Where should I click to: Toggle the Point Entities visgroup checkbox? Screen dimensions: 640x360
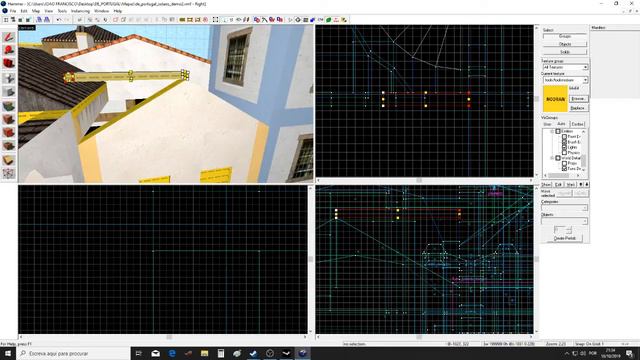click(x=564, y=137)
